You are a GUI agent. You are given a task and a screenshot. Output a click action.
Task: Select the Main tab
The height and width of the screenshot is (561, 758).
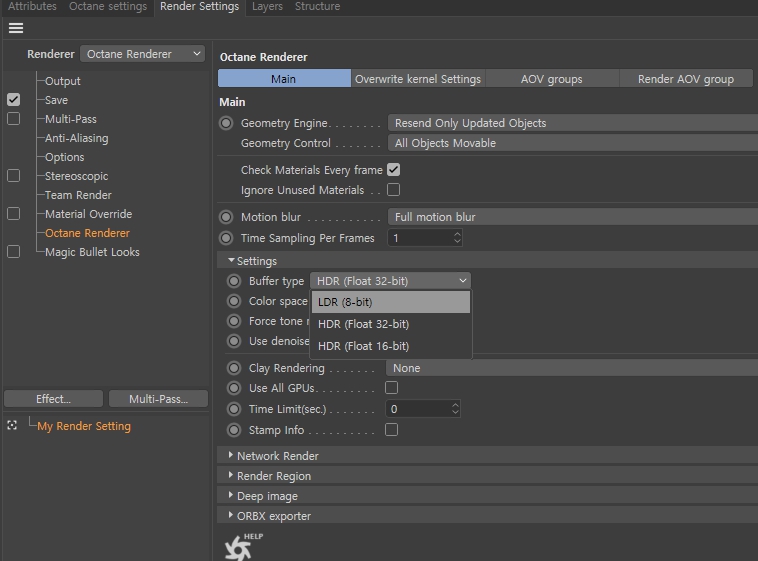(x=284, y=79)
